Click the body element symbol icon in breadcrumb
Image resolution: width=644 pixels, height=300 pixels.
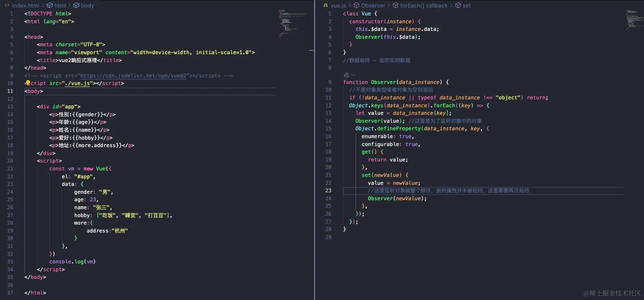point(76,5)
